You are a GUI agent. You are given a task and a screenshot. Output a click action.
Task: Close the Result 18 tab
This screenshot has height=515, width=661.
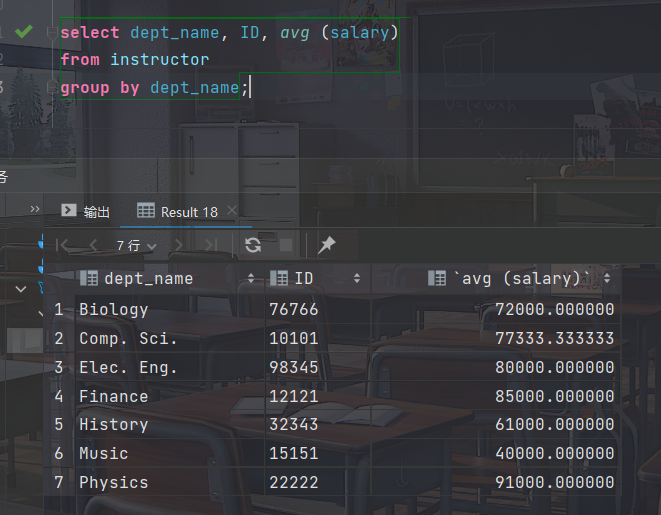tap(231, 210)
